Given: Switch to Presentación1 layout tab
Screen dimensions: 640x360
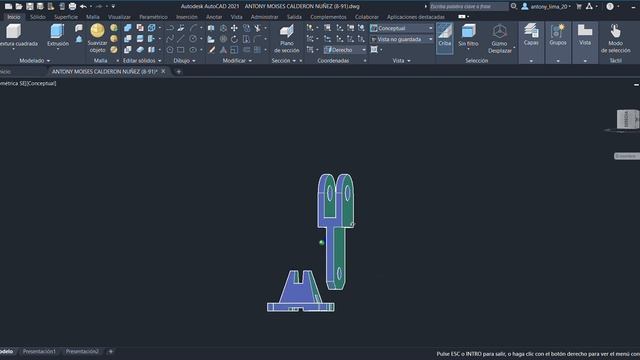Looking at the screenshot, I should 39,351.
